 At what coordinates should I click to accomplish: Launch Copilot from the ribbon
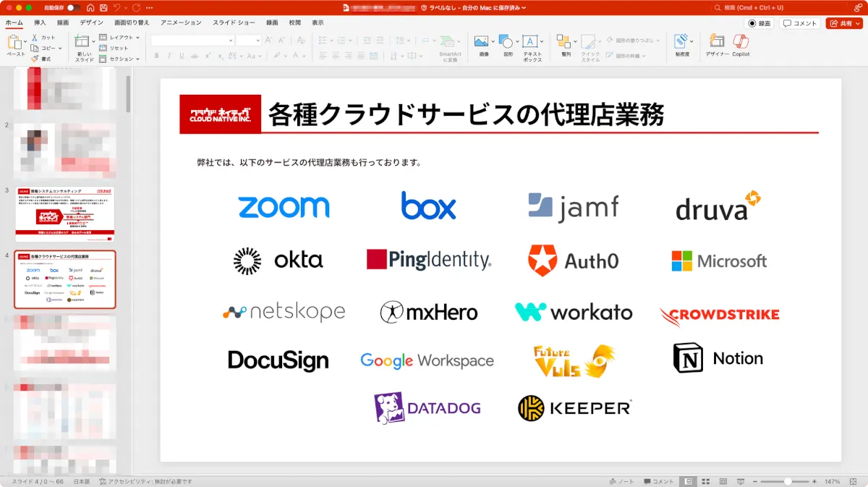[741, 46]
